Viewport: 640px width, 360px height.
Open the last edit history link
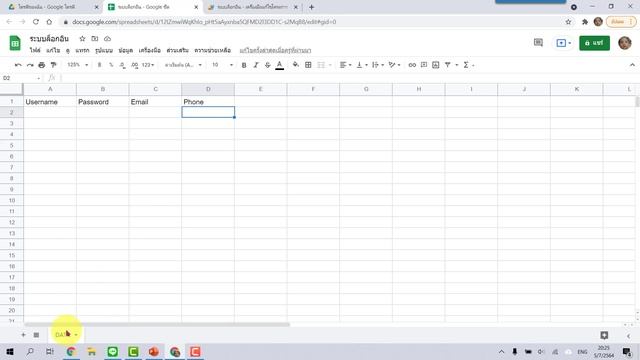[275, 50]
